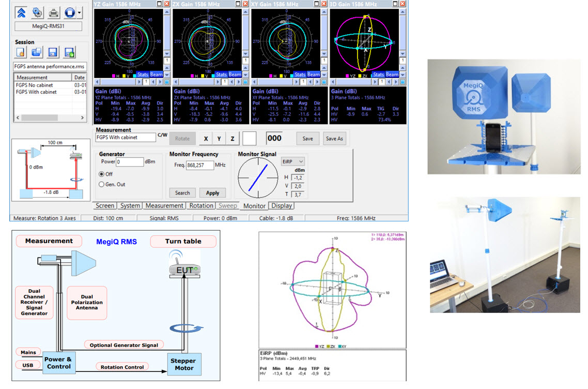This screenshot has height=389, width=588.
Task: Click left arrow of 3D horizontal scrollbar
Action: tap(333, 82)
